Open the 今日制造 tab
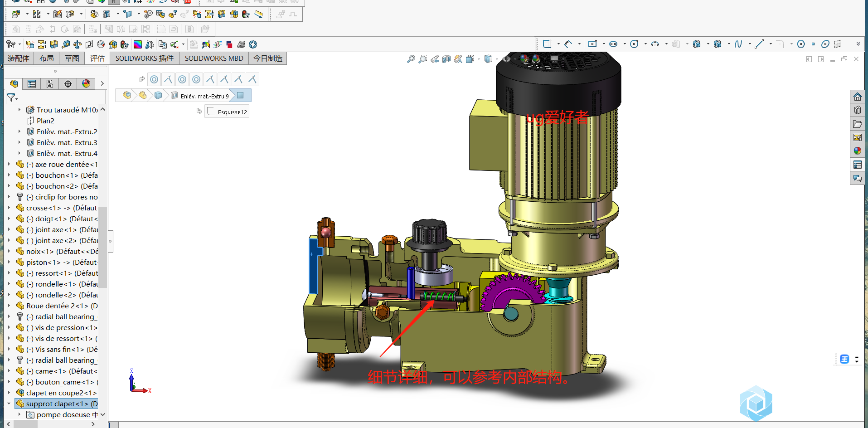This screenshot has height=428, width=868. [267, 58]
